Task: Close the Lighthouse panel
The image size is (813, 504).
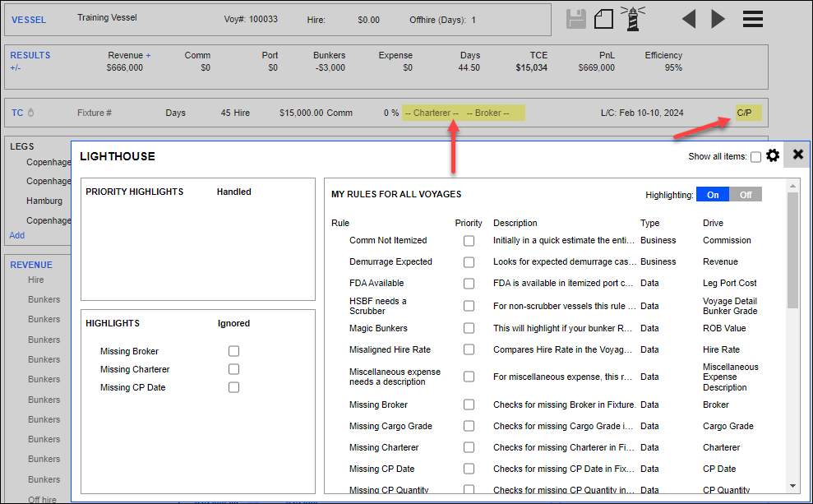Action: [797, 155]
